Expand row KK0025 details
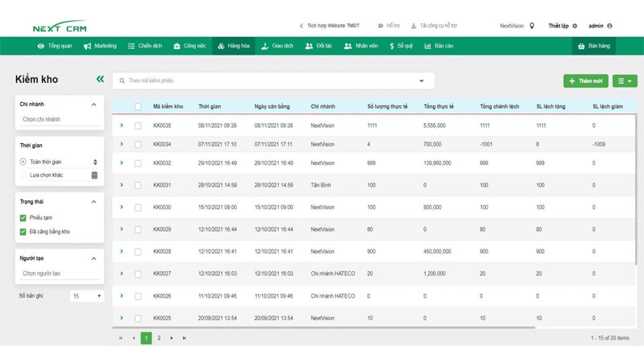644x362 pixels. coord(122,318)
